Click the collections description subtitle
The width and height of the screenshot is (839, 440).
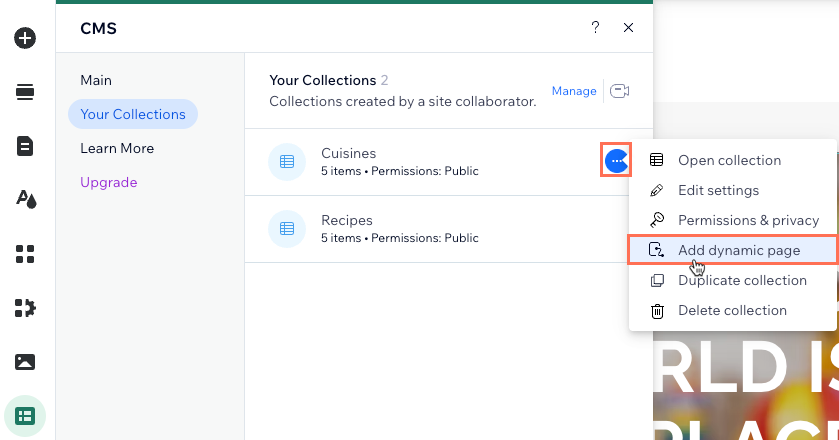402,101
